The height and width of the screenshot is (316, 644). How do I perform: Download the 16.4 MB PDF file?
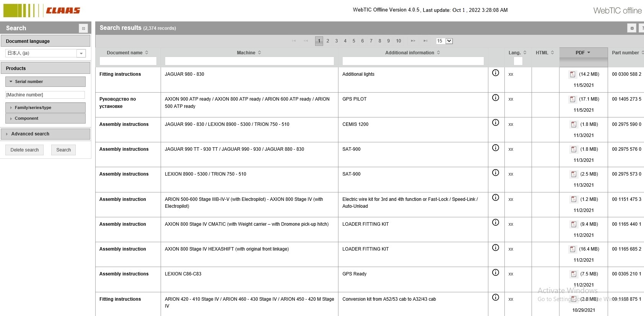coord(572,249)
